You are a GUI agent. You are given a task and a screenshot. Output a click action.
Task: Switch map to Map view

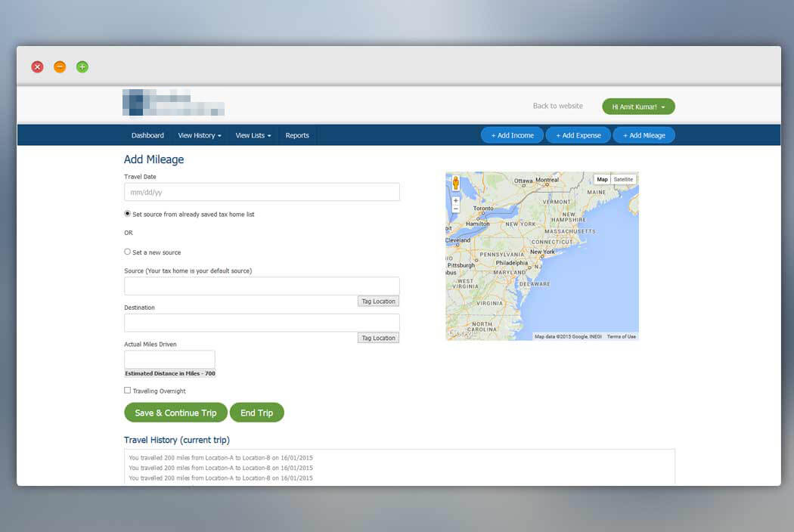[602, 179]
